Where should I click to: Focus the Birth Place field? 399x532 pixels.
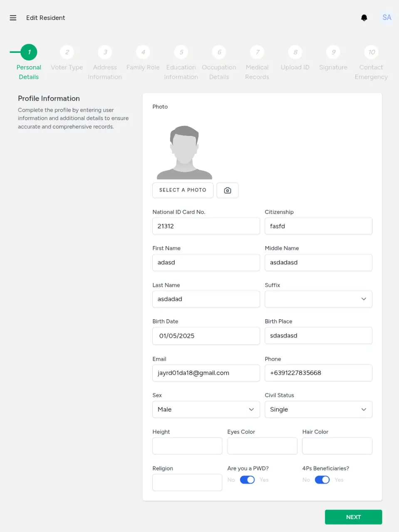tap(318, 335)
